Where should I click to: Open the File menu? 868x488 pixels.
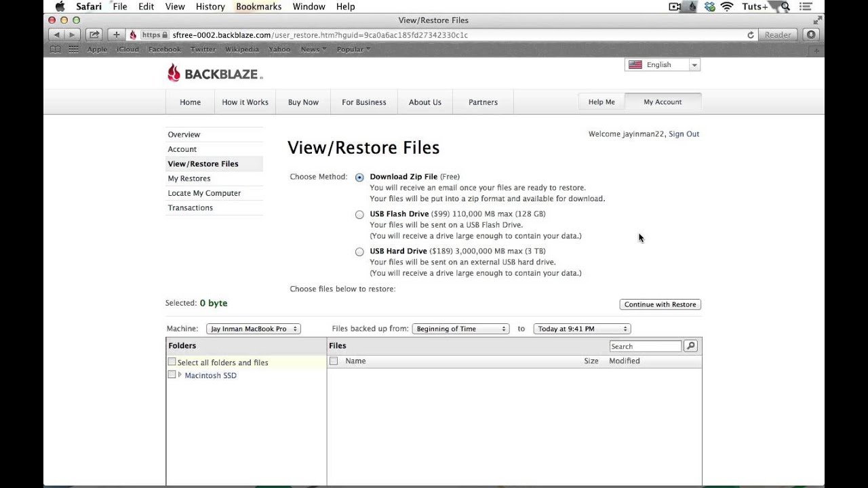[120, 6]
